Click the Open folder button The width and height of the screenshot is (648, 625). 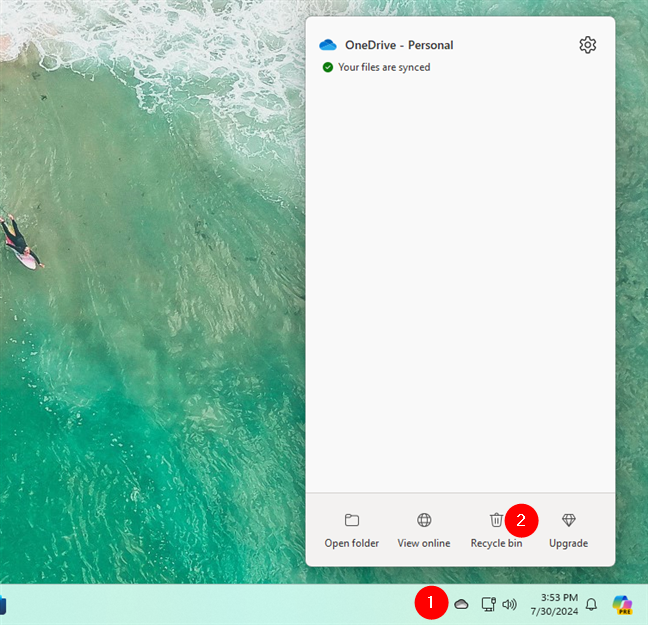coord(352,530)
